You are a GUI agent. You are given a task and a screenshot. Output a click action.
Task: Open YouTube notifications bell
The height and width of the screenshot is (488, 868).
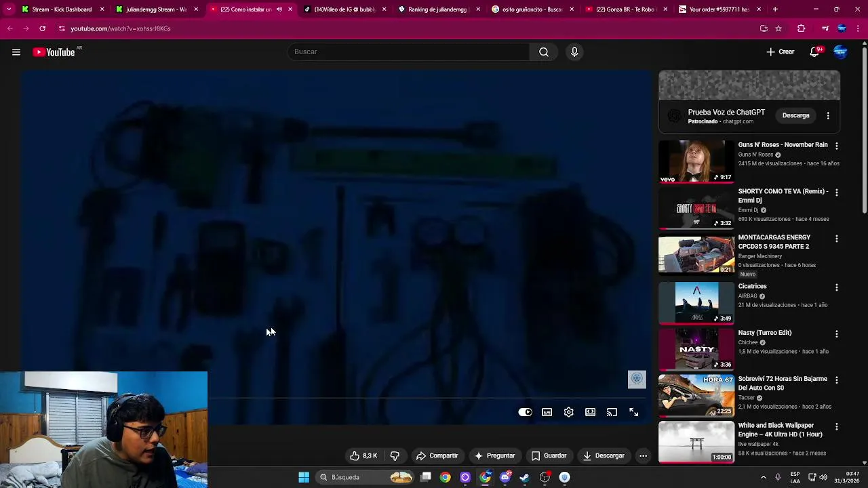[x=814, y=52]
